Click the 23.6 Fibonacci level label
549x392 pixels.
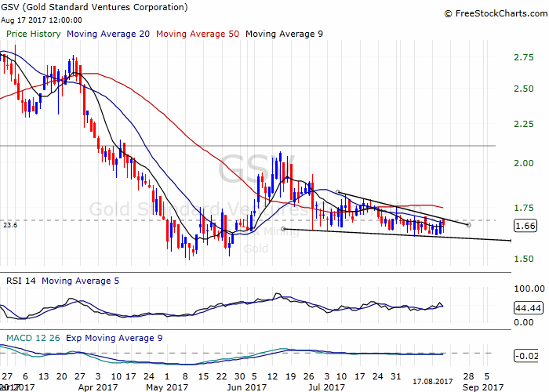(10, 224)
